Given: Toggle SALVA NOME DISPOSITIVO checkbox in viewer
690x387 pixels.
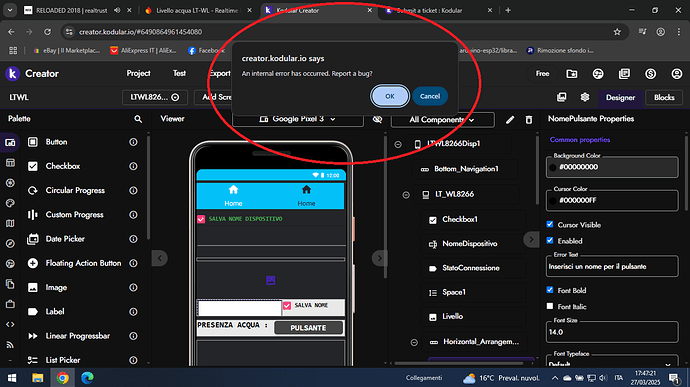Looking at the screenshot, I should coord(201,219).
